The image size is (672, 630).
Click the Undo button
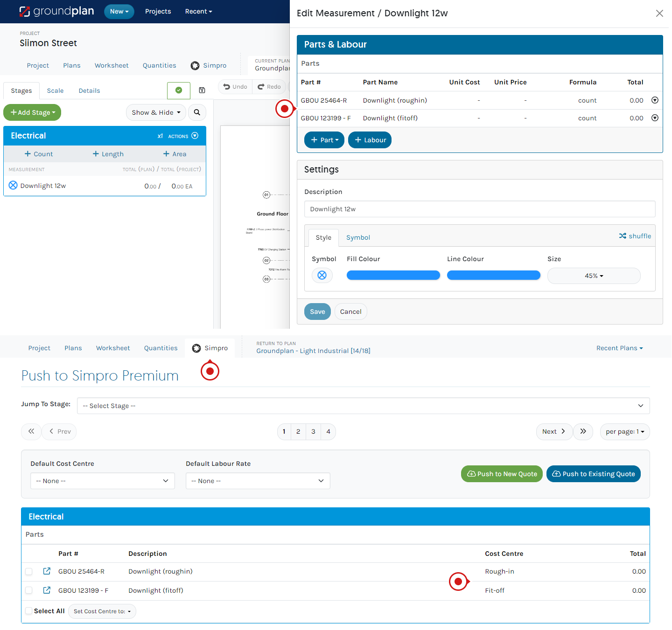pos(235,87)
